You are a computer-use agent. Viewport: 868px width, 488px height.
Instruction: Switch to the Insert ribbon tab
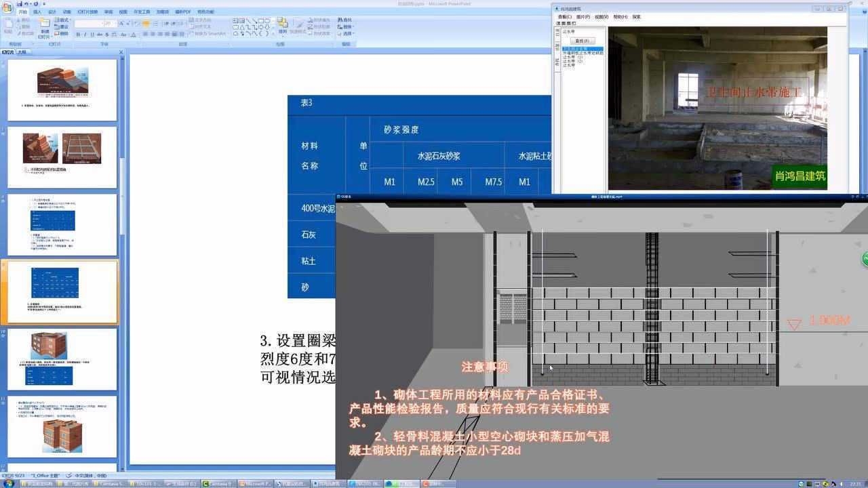(37, 12)
